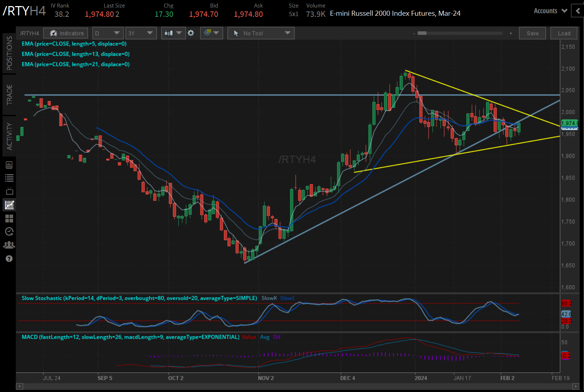584x392 pixels.
Task: Click the Load button
Action: 564,33
